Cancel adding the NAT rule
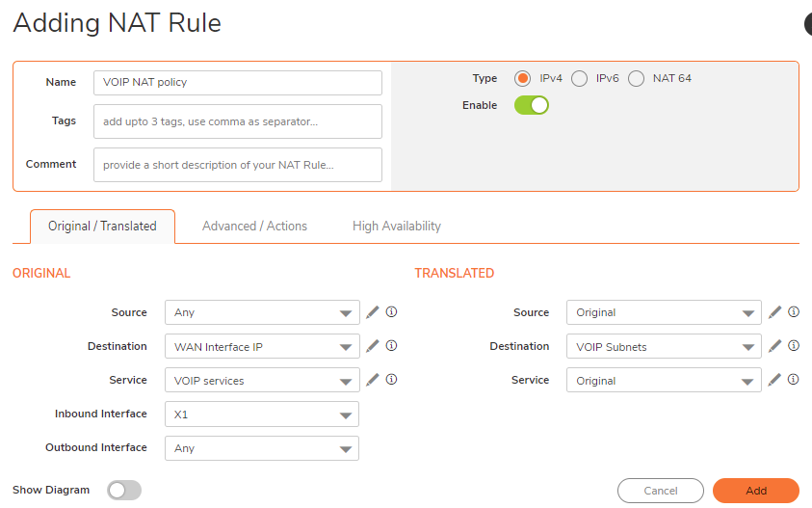812x508 pixels. (x=660, y=491)
